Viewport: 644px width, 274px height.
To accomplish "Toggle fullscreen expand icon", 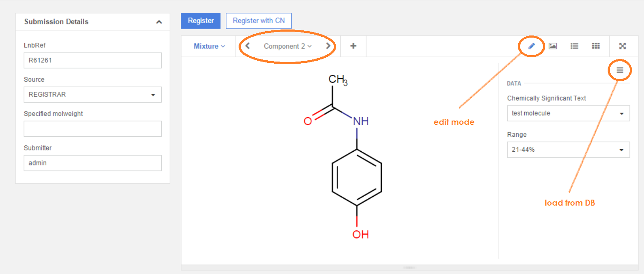I will [623, 46].
